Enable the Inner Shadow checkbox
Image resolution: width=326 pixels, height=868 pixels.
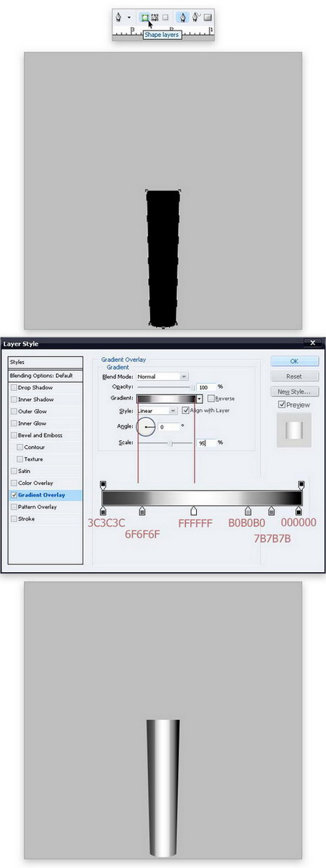(13, 400)
